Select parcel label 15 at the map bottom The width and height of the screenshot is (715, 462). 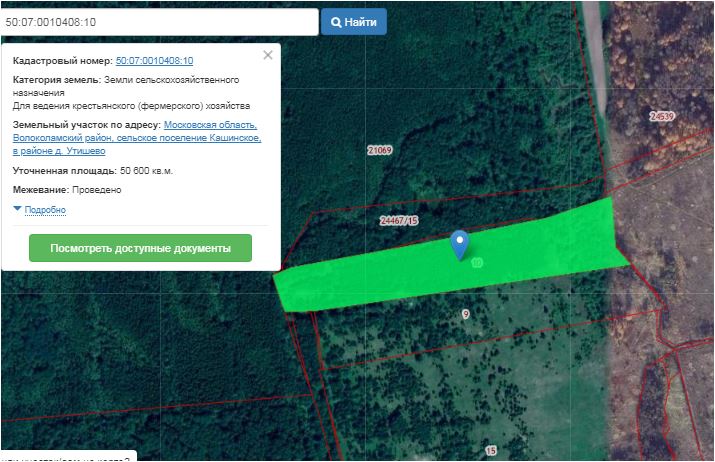(x=490, y=451)
